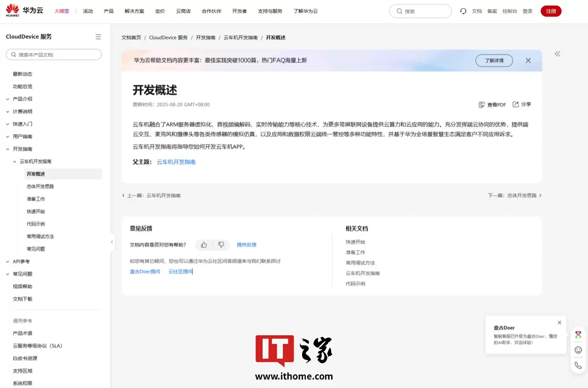Select 大模型 in the top navigation
The height and width of the screenshot is (388, 588).
(62, 11)
